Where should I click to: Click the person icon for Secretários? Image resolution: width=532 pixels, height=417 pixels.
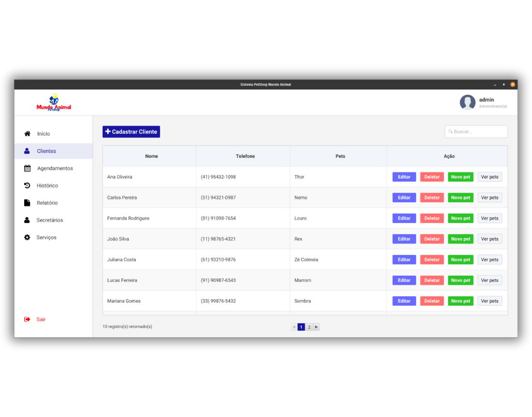click(x=27, y=220)
